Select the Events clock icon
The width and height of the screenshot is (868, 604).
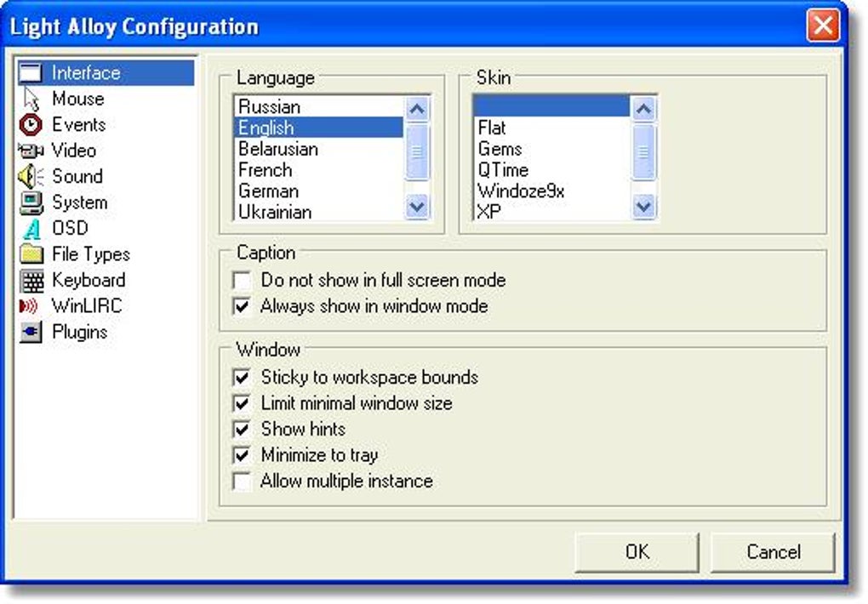(31, 125)
